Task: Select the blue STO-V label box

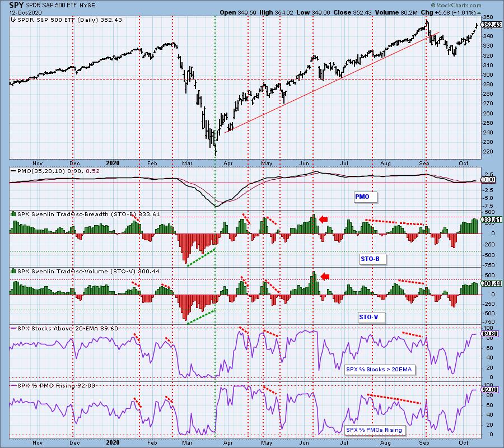Action: click(371, 317)
